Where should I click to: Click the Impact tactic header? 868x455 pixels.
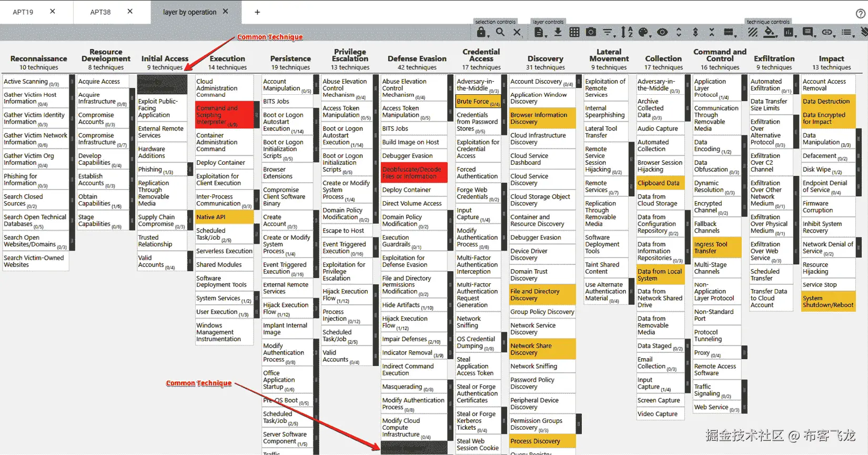(831, 58)
